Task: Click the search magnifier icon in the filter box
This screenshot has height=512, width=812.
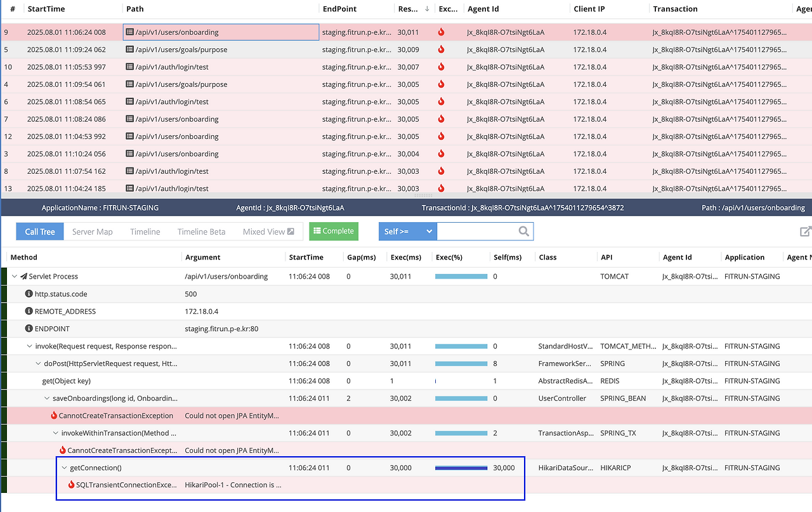Action: tap(524, 232)
